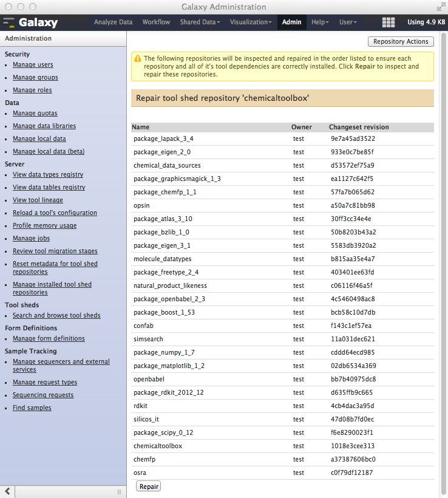Open Sequencing requests link
The width and height of the screenshot is (448, 498).
(x=43, y=395)
